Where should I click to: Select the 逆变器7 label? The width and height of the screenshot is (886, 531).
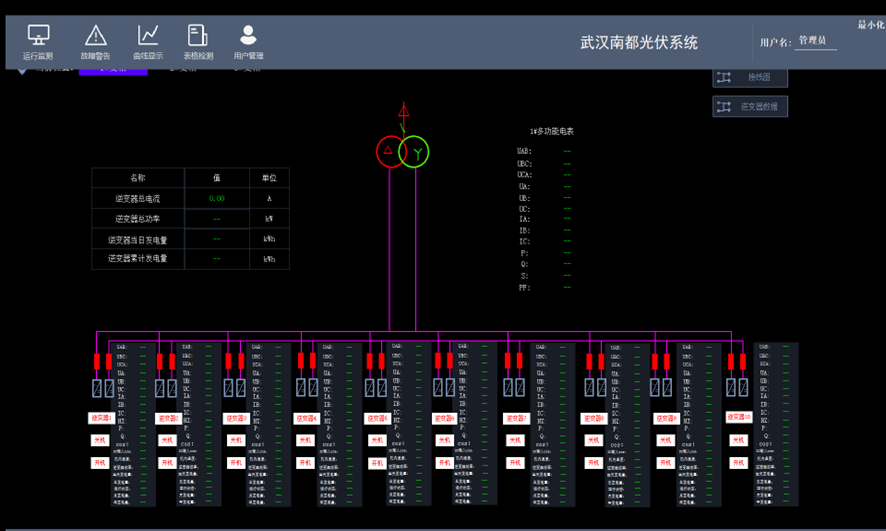pyautogui.click(x=516, y=419)
